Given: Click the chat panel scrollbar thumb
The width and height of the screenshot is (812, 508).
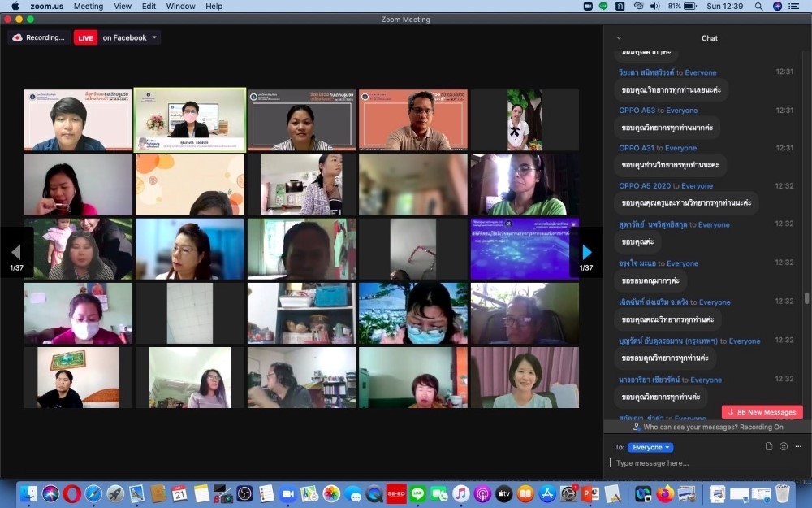Looking at the screenshot, I should [x=806, y=298].
